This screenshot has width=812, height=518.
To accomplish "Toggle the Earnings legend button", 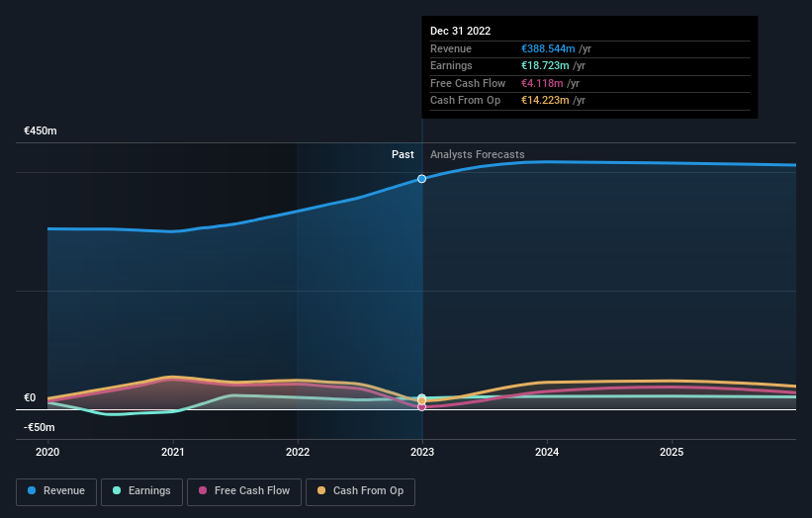I will (141, 491).
